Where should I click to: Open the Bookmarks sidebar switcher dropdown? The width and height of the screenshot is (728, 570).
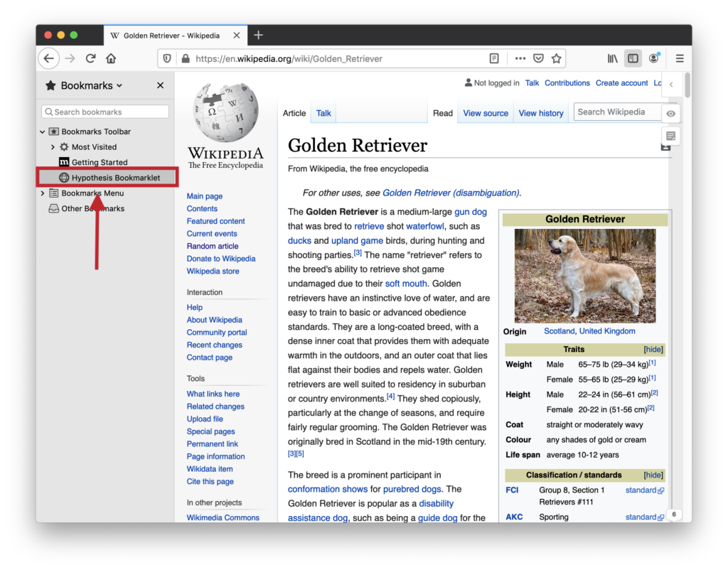pyautogui.click(x=92, y=85)
